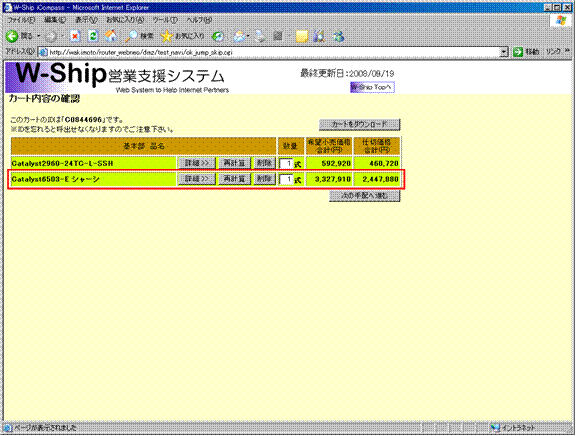This screenshot has width=576, height=436.
Task: Click the 数量 column header
Action: click(x=290, y=146)
